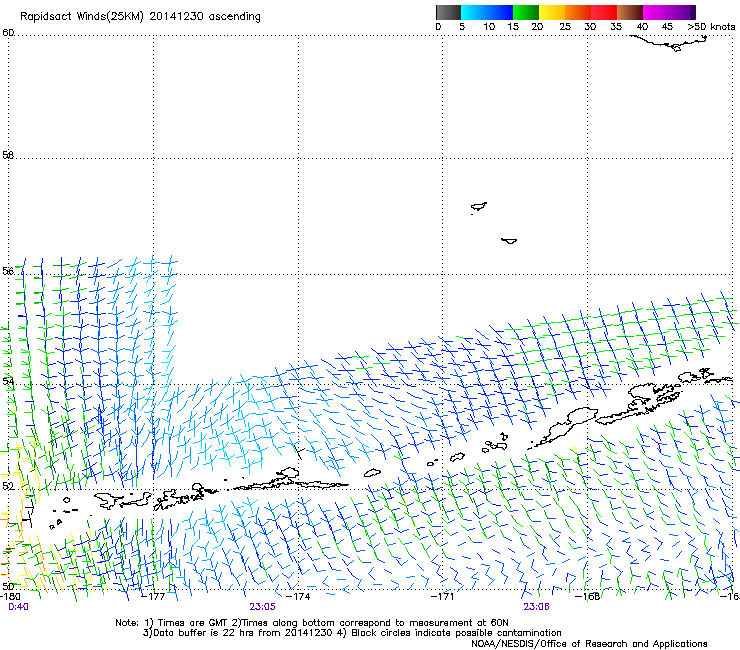Click the "58" latitude label
Viewport: 740px width, 650px height.
(8, 155)
